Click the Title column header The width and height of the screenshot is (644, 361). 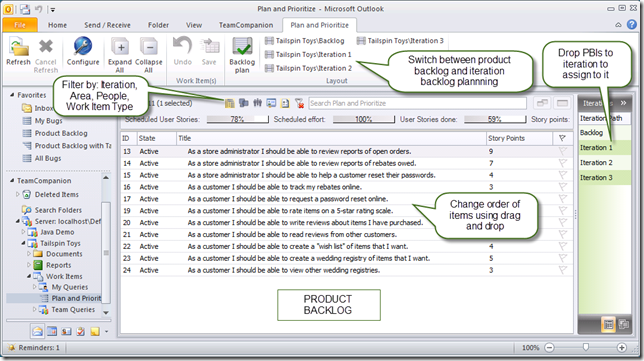(331, 138)
